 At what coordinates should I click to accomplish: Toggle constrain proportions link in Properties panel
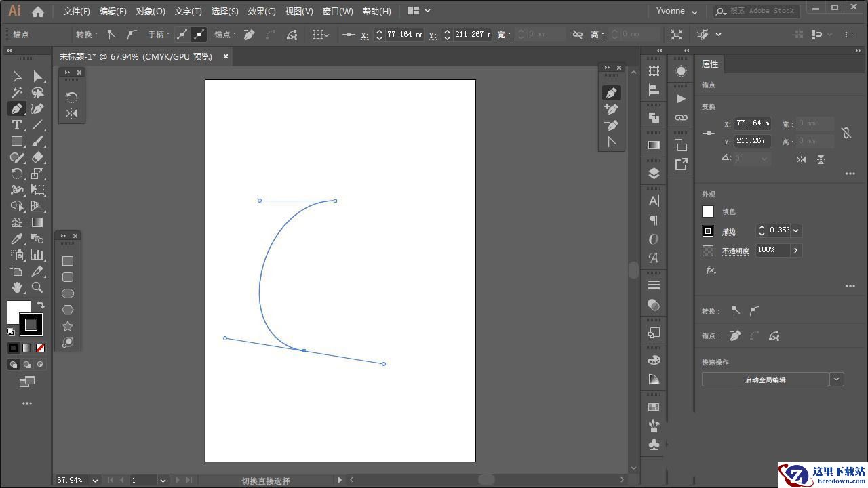tap(846, 133)
